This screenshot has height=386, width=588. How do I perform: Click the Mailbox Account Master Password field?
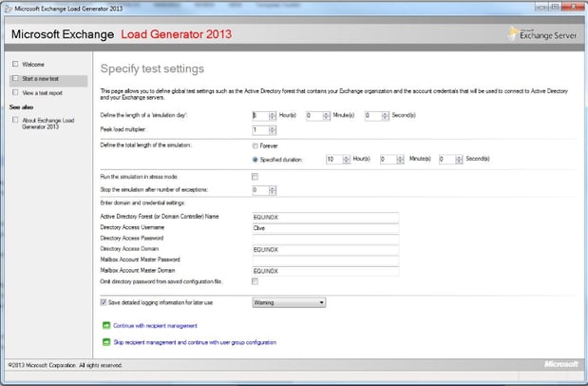click(326, 261)
